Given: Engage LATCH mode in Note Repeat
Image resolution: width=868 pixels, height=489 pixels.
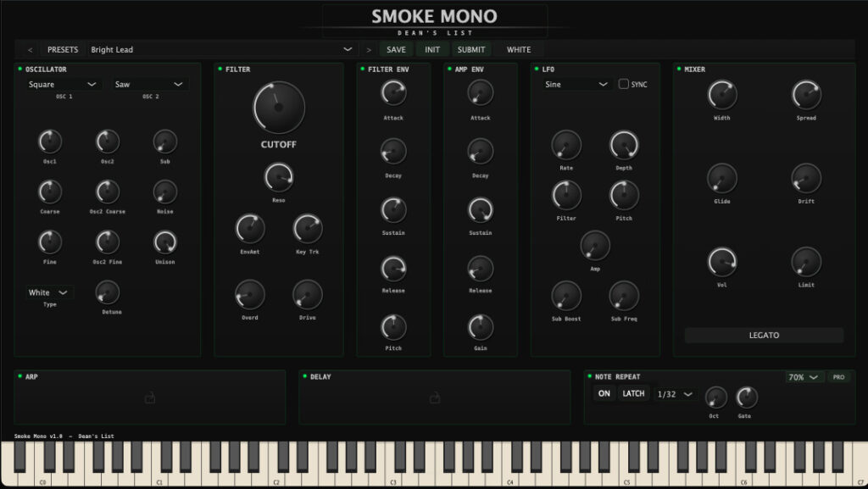Looking at the screenshot, I should (634, 393).
